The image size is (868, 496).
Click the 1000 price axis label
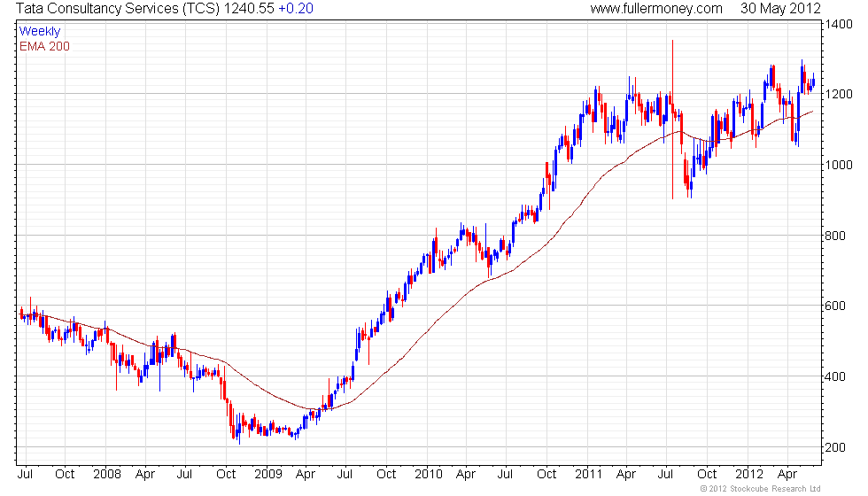839,165
